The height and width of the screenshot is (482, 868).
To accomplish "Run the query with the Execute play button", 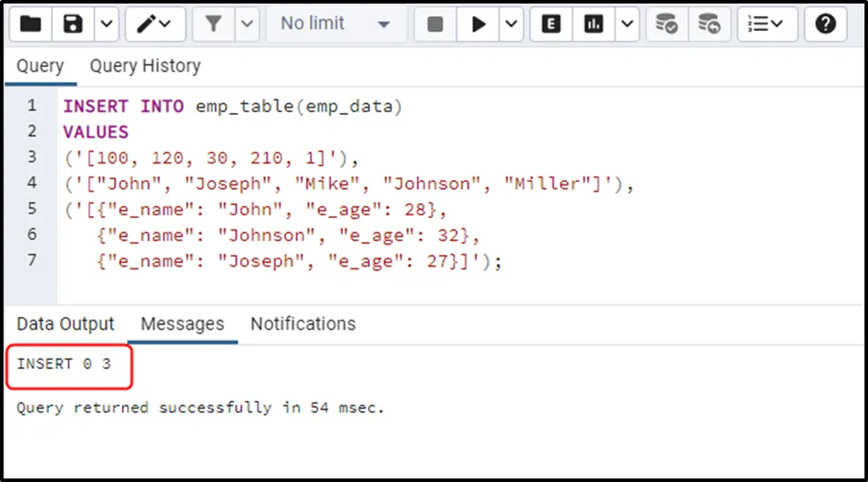I will 479,25.
